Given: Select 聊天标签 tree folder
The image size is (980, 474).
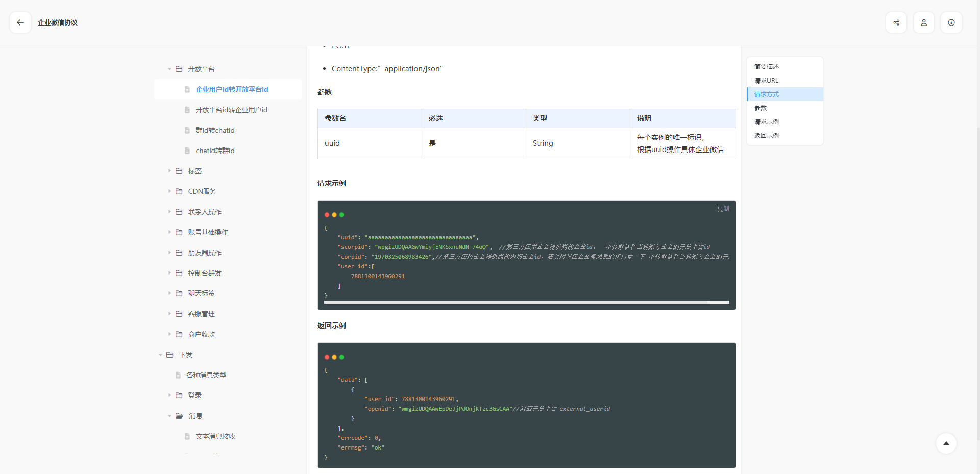Looking at the screenshot, I should (x=201, y=293).
